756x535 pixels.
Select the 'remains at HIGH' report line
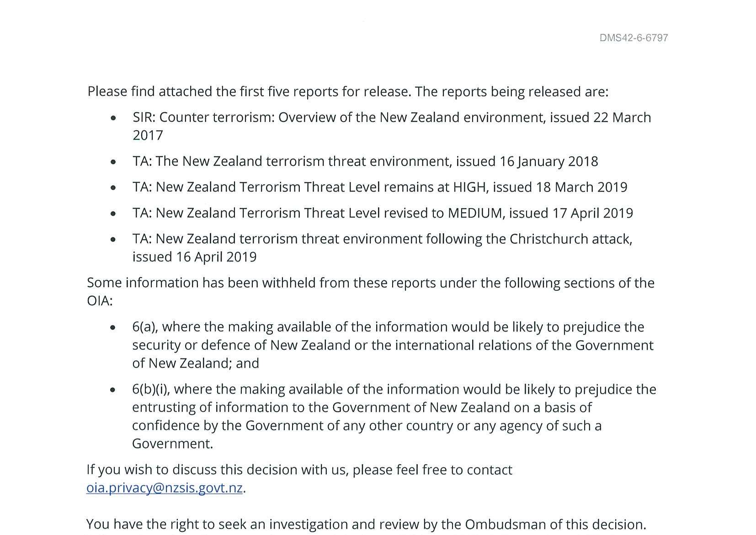point(379,187)
